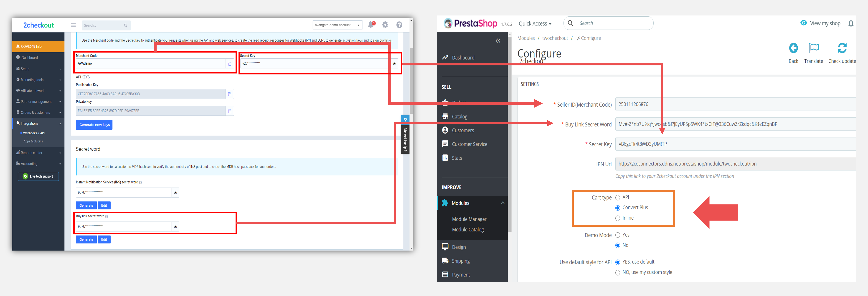Click Edit under INS secret word
The image size is (868, 296).
pyautogui.click(x=104, y=206)
